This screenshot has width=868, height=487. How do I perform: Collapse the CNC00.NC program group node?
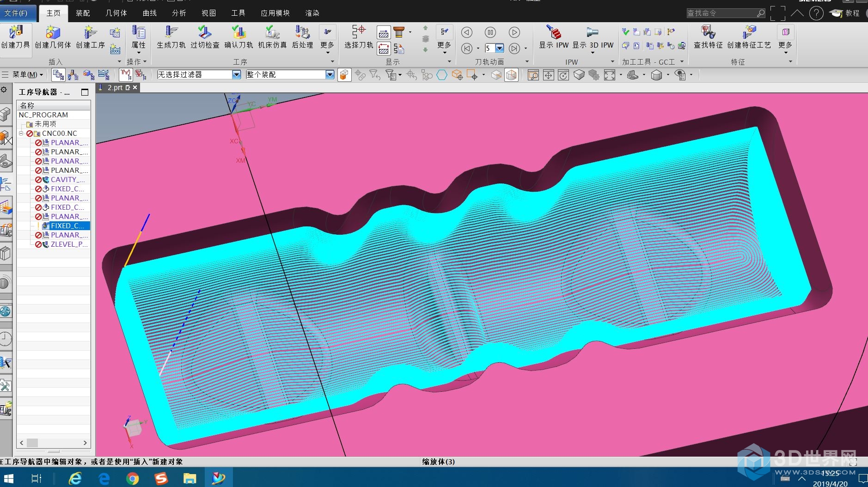21,133
